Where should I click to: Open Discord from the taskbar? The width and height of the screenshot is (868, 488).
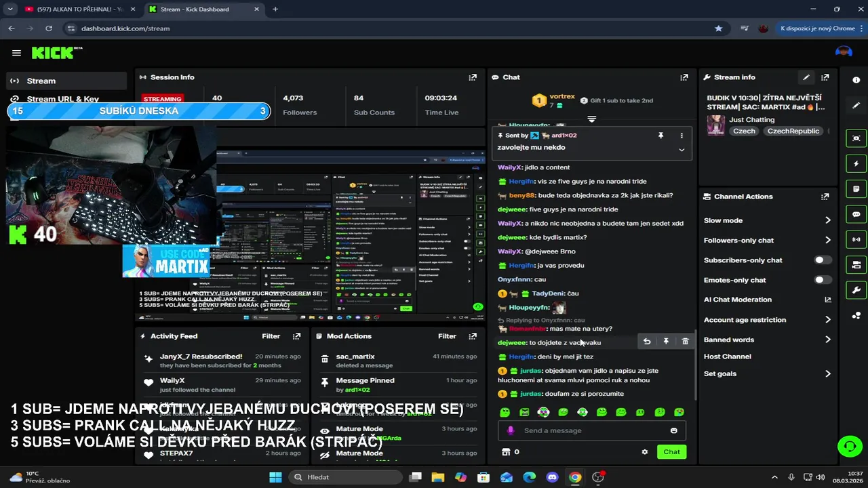[x=552, y=477]
